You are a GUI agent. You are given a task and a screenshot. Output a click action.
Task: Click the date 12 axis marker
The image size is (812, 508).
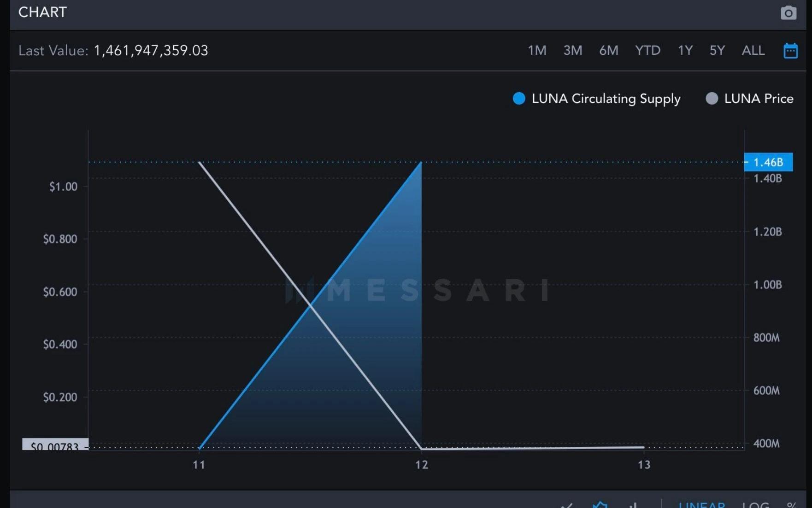click(422, 465)
